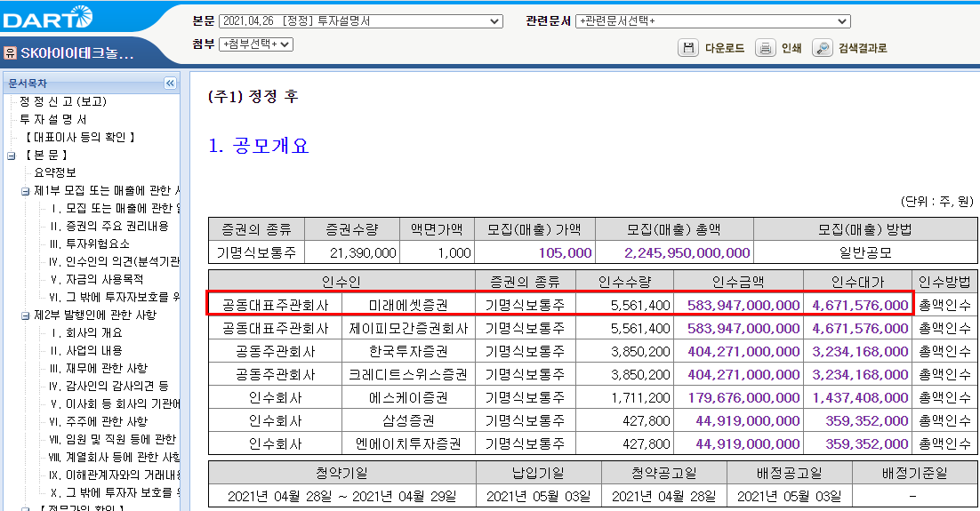Click the download floppy disk icon
980x511 pixels.
tap(688, 47)
